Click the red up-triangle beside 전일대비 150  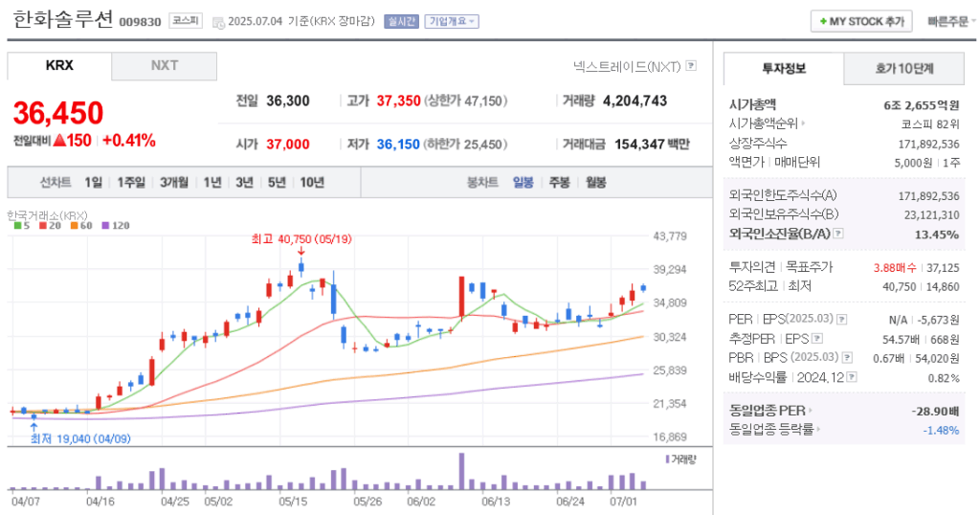pos(60,140)
